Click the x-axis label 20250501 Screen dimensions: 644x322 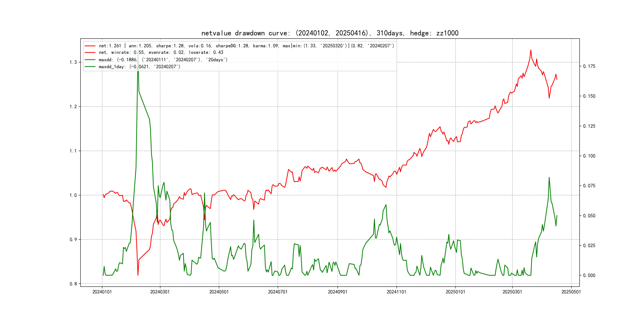pos(571,292)
